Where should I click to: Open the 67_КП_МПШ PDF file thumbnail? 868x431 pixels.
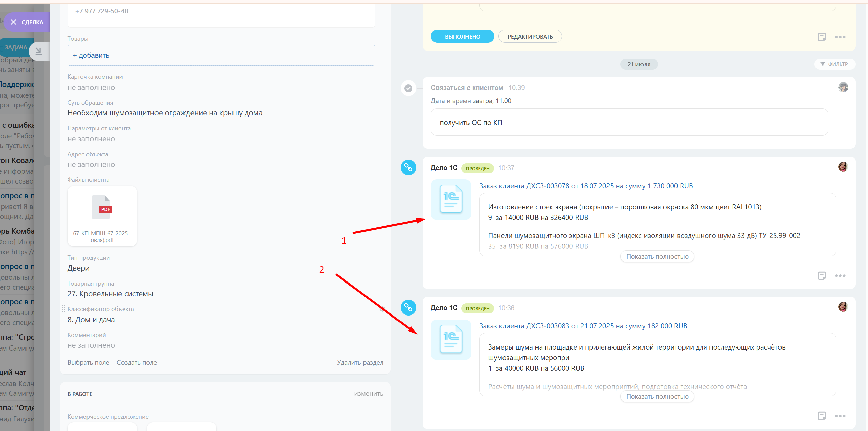102,216
